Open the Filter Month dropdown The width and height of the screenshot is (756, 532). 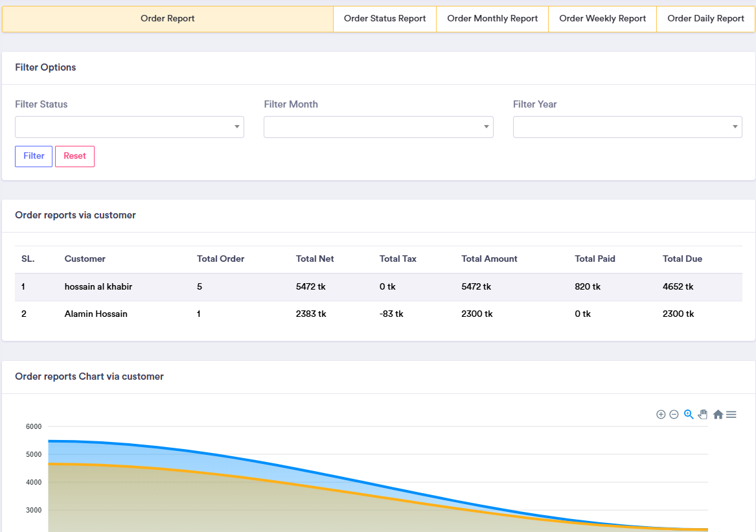click(x=378, y=127)
